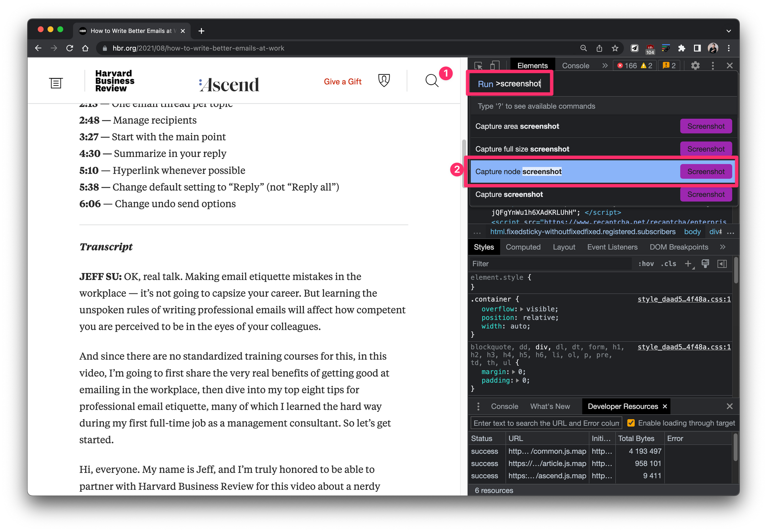Click the Give a Gift link
Screen dimensions: 767x532
coord(342,81)
